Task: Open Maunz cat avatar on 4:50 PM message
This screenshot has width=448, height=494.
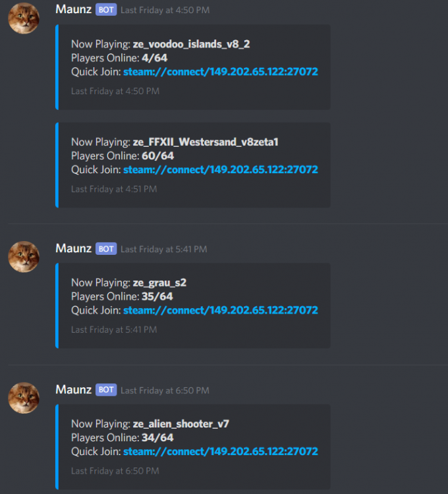Action: (x=24, y=18)
